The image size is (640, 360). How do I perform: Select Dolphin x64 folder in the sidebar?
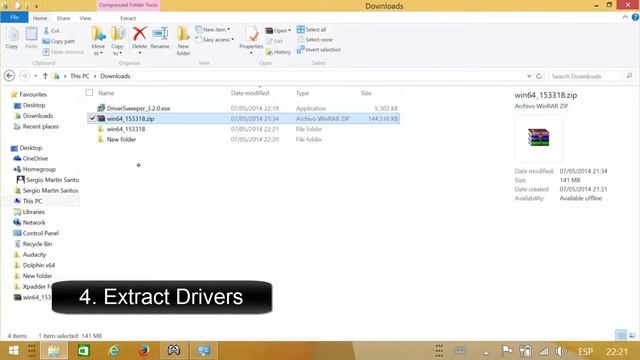(39, 265)
